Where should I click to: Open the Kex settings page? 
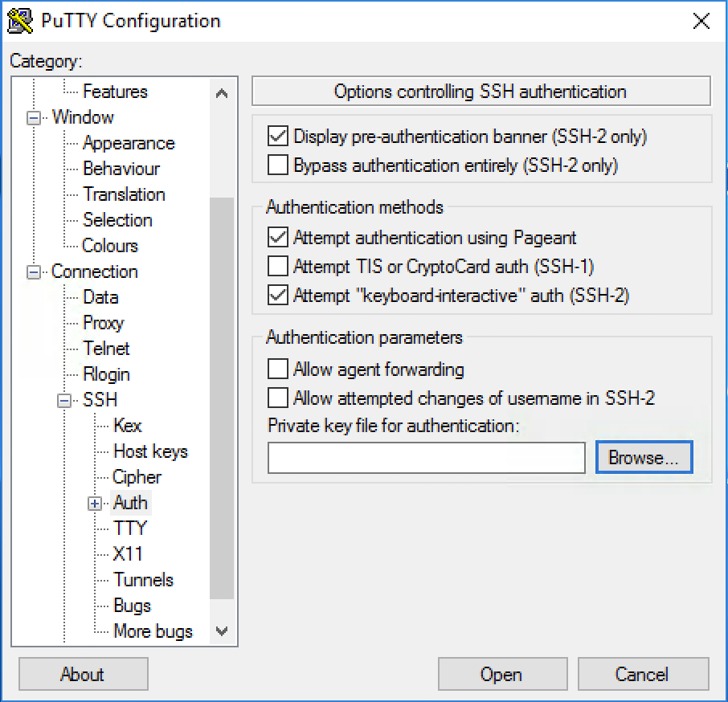click(127, 426)
